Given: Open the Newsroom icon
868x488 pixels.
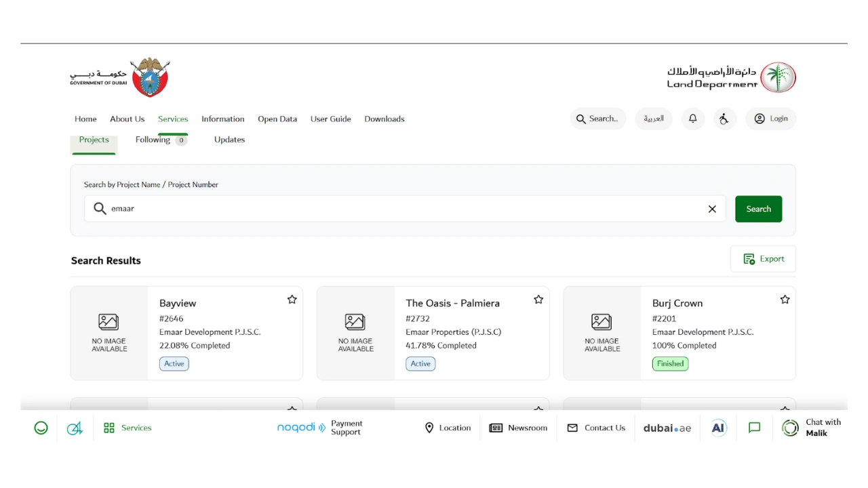Looking at the screenshot, I should point(497,428).
